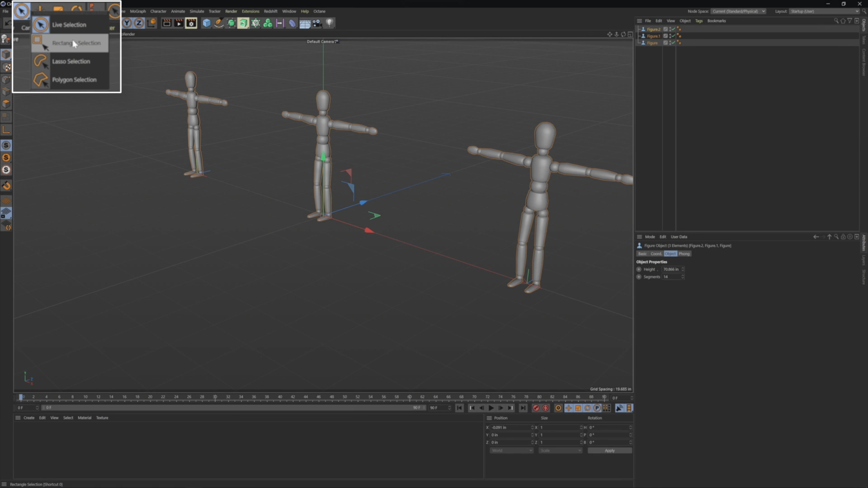The height and width of the screenshot is (488, 868).
Task: Go to start of timeline
Action: [x=459, y=408]
